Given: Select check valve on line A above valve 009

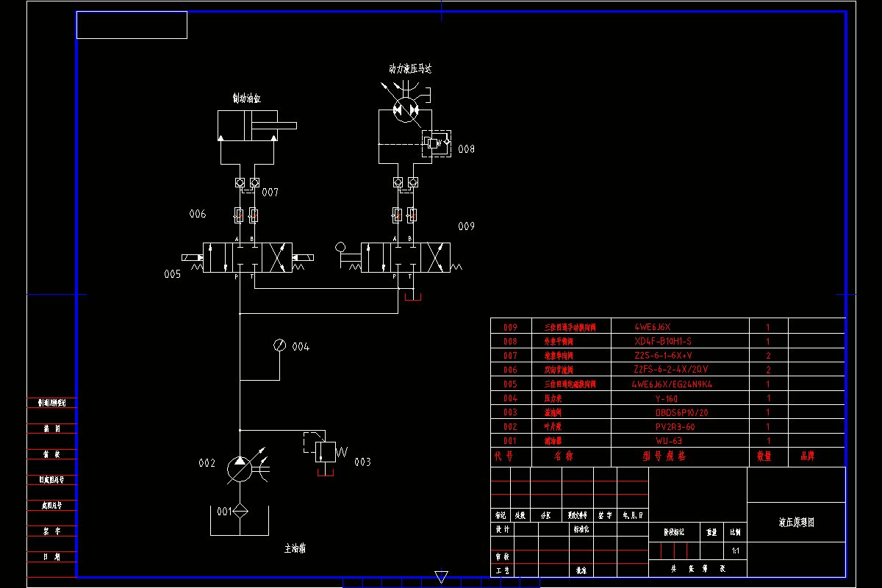Looking at the screenshot, I should click(398, 182).
